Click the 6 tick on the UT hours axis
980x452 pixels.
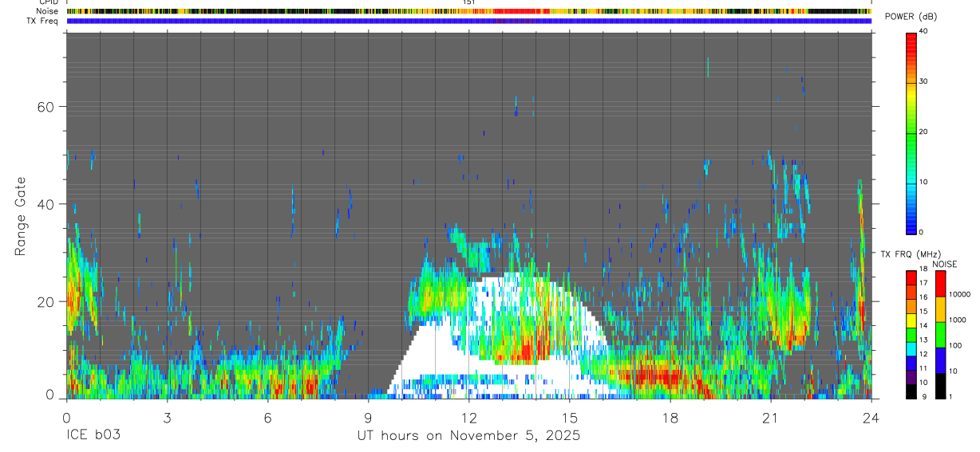[267, 417]
